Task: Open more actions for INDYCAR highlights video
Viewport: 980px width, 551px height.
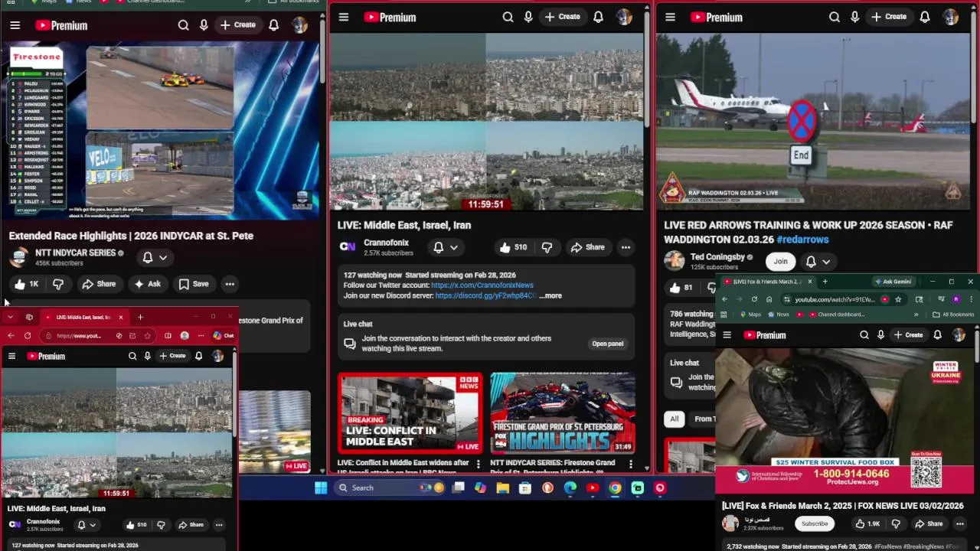Action: (x=229, y=284)
